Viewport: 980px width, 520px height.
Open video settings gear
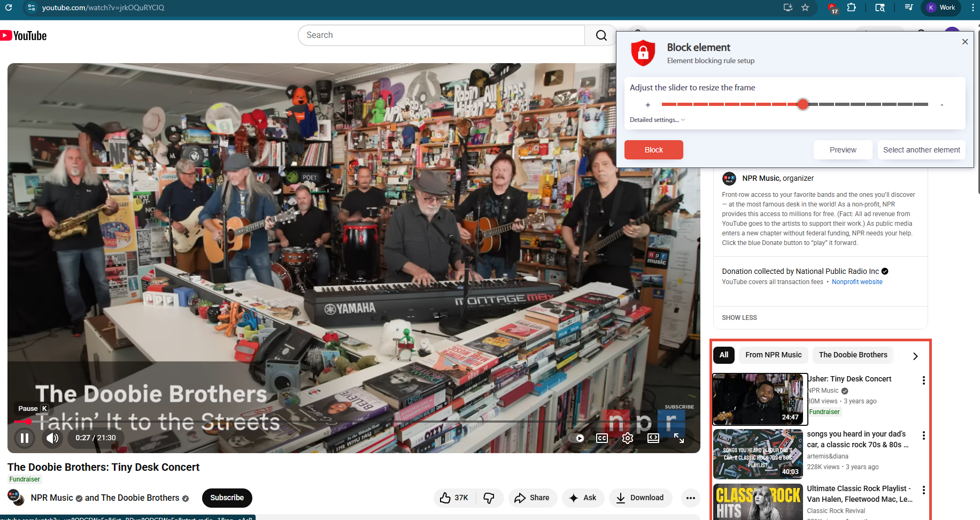[x=627, y=438]
